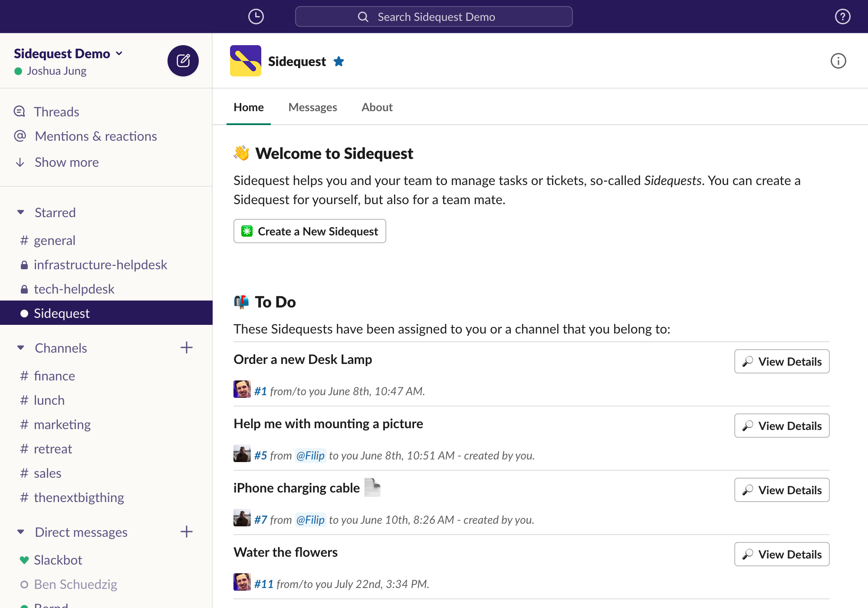Open the #7 Sidequest link
868x608 pixels.
(x=260, y=519)
